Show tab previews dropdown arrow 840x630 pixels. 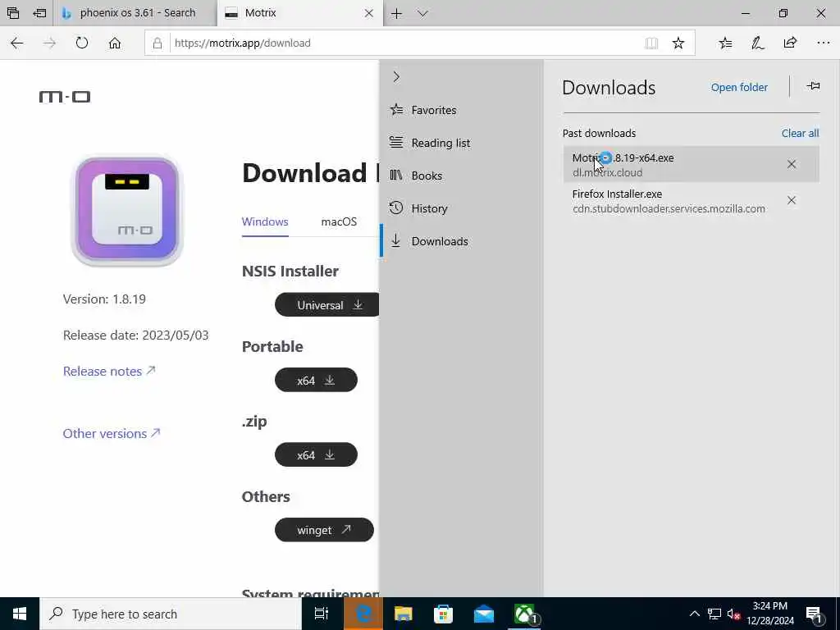(422, 13)
